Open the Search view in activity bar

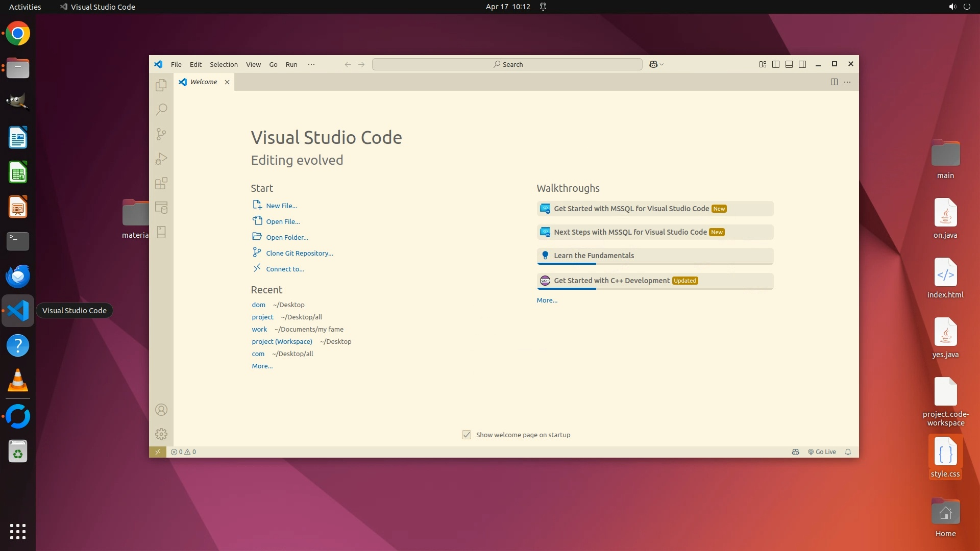(161, 110)
